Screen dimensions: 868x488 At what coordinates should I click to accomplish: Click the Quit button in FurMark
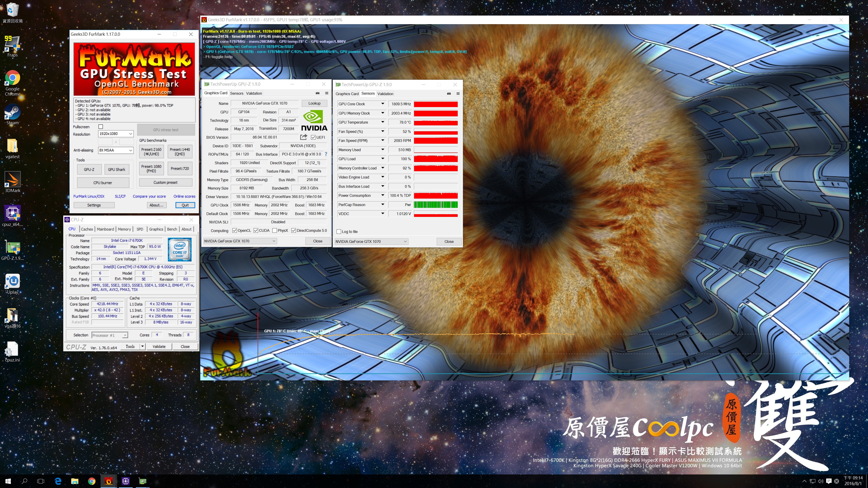coord(185,205)
